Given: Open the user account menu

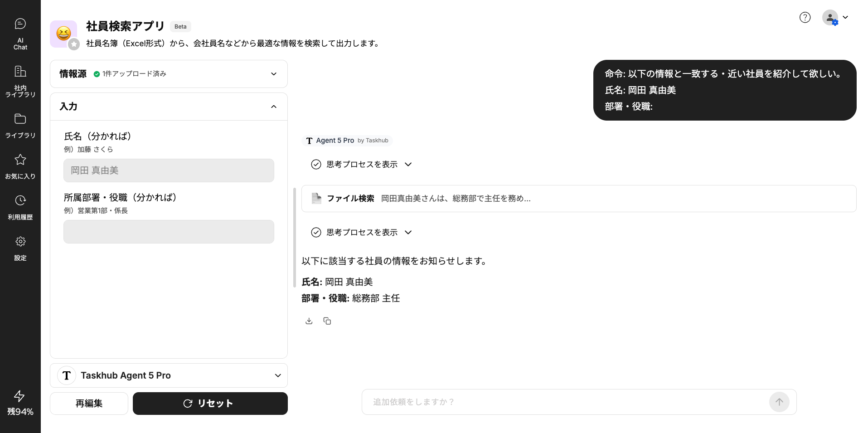Looking at the screenshot, I should [x=835, y=18].
